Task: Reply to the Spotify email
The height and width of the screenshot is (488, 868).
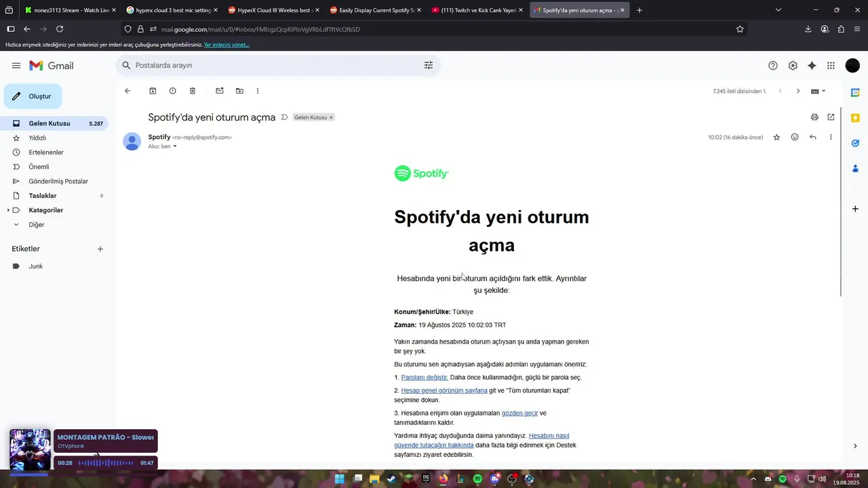Action: pyautogui.click(x=812, y=137)
